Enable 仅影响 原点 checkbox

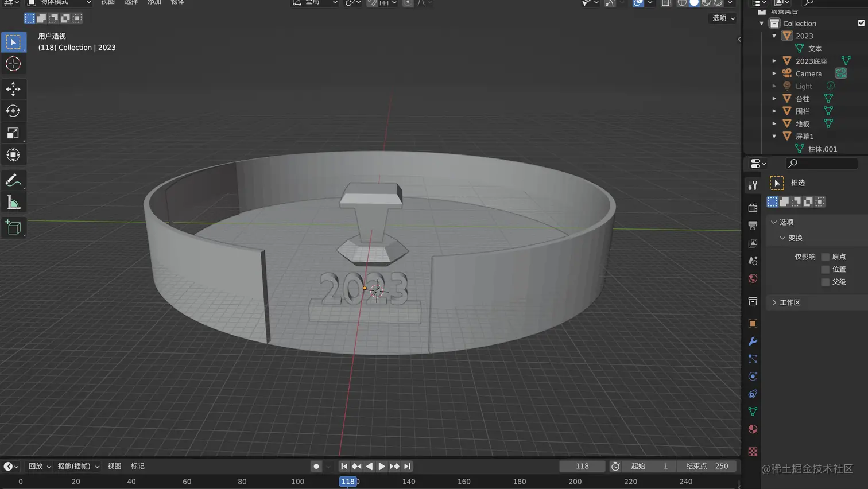coord(826,257)
